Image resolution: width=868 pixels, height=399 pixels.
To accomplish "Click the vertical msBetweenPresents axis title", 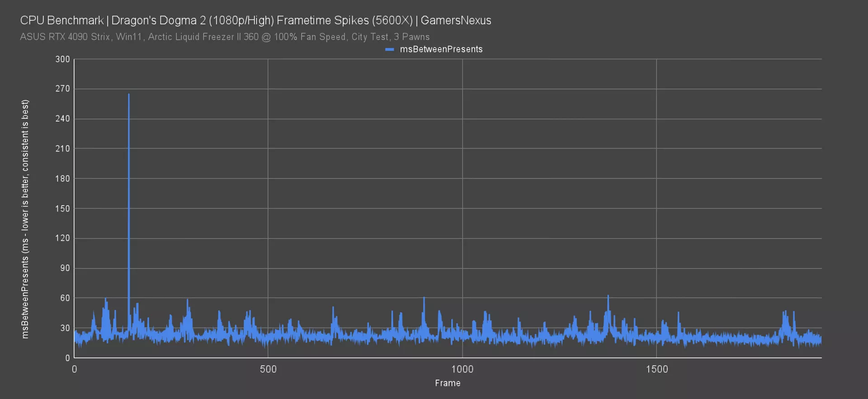I will point(25,219).
